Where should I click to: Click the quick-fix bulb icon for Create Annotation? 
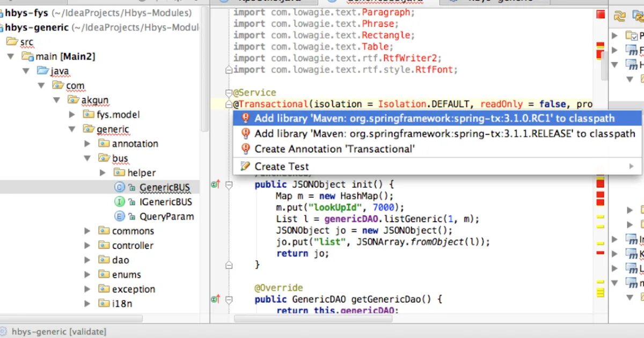[245, 149]
